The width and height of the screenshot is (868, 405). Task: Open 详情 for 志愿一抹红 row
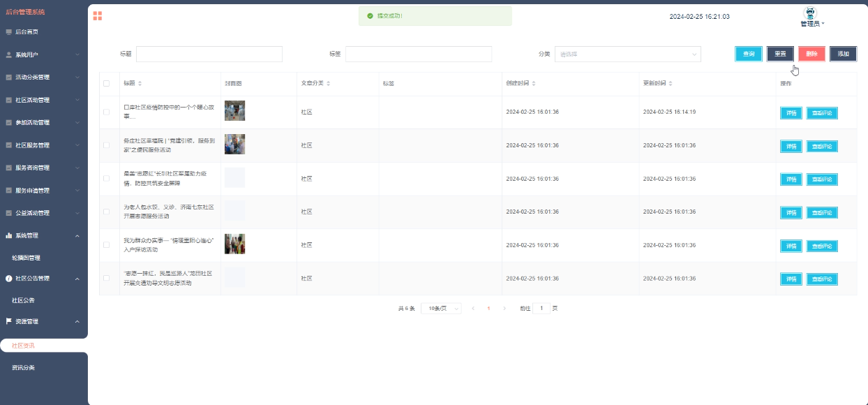[x=791, y=279]
